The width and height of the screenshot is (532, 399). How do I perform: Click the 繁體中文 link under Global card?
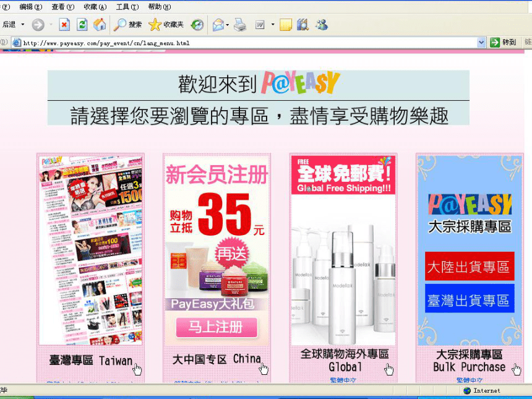tap(343, 380)
